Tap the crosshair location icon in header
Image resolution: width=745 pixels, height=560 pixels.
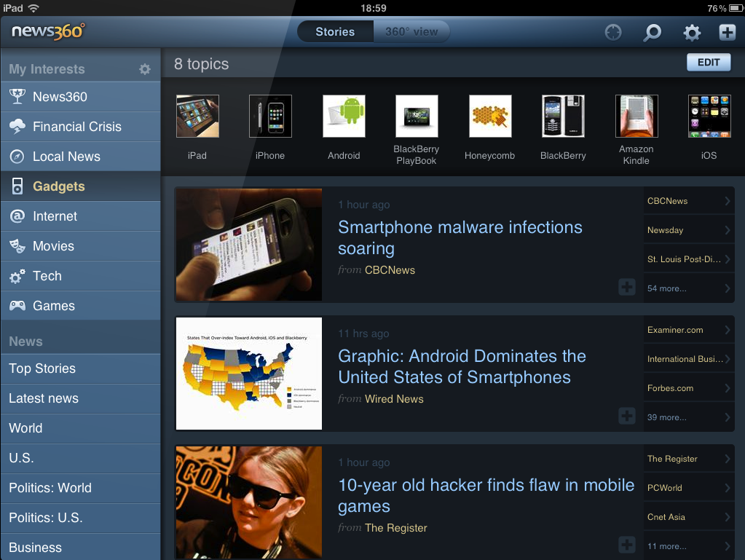click(x=613, y=32)
